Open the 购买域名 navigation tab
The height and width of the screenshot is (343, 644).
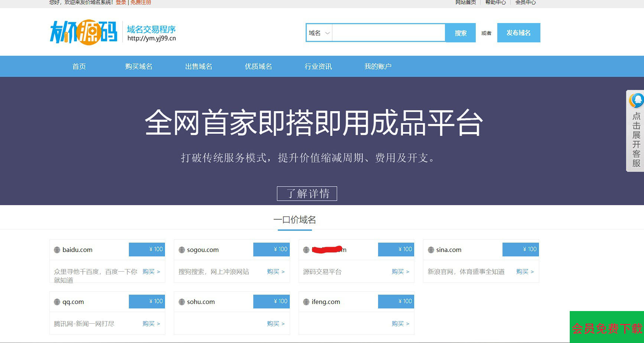pyautogui.click(x=139, y=67)
